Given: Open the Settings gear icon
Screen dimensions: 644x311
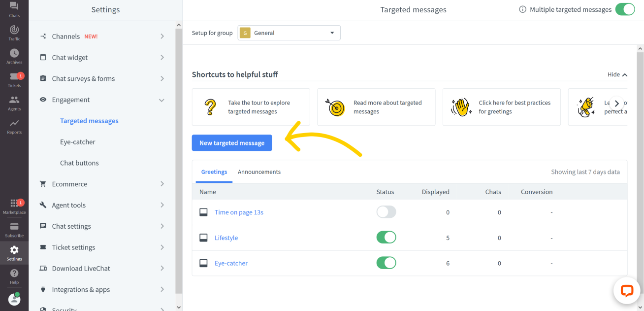Looking at the screenshot, I should tap(14, 250).
